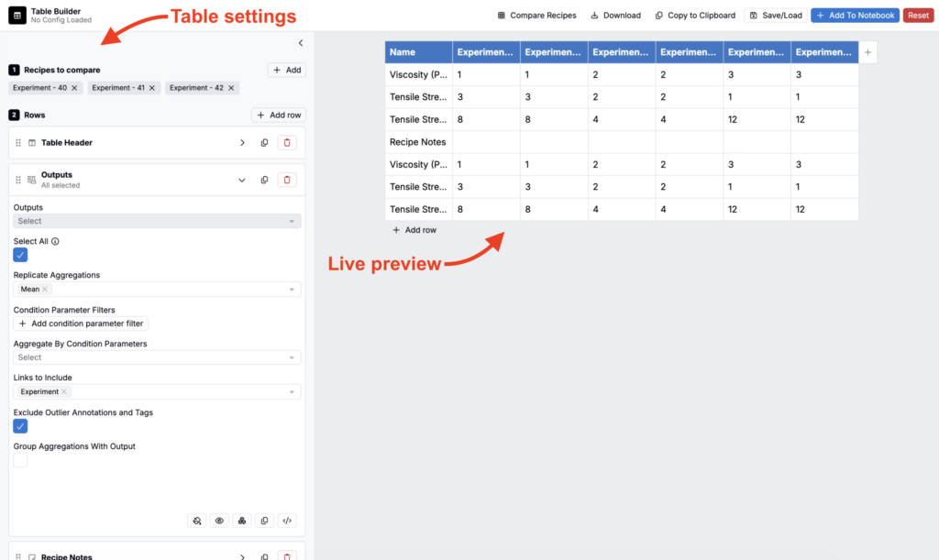Click the Name column header
939x560 pixels.
point(418,52)
